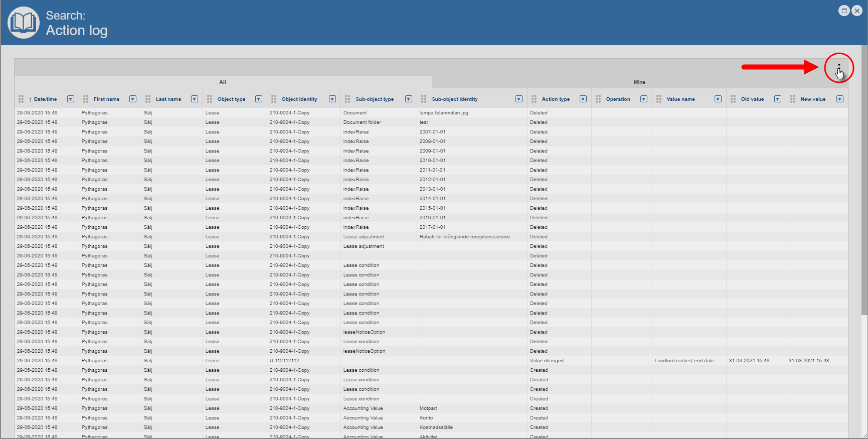Maximize the Action log window
This screenshot has height=439, width=868.
844,11
